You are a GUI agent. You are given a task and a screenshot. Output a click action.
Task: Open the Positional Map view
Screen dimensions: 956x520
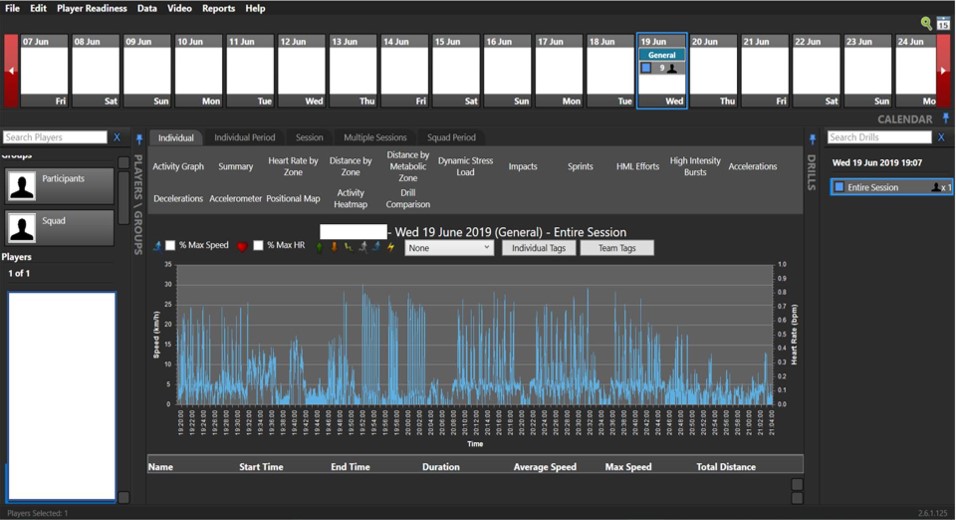point(293,199)
